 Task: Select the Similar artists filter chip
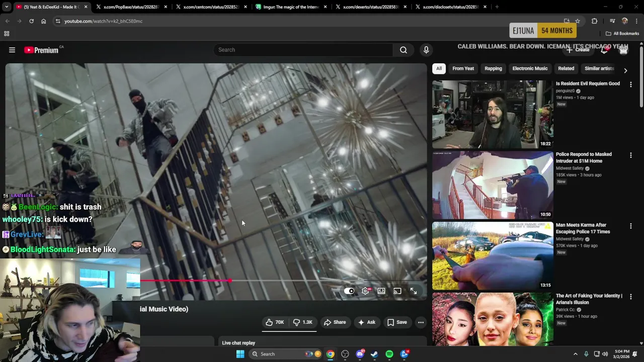[599, 68]
